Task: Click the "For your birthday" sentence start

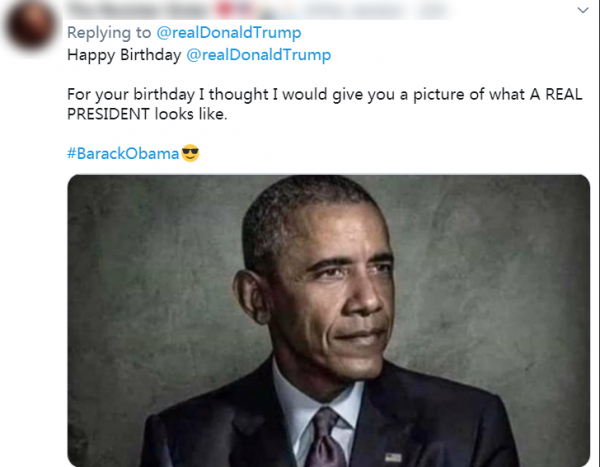Action: coord(130,94)
